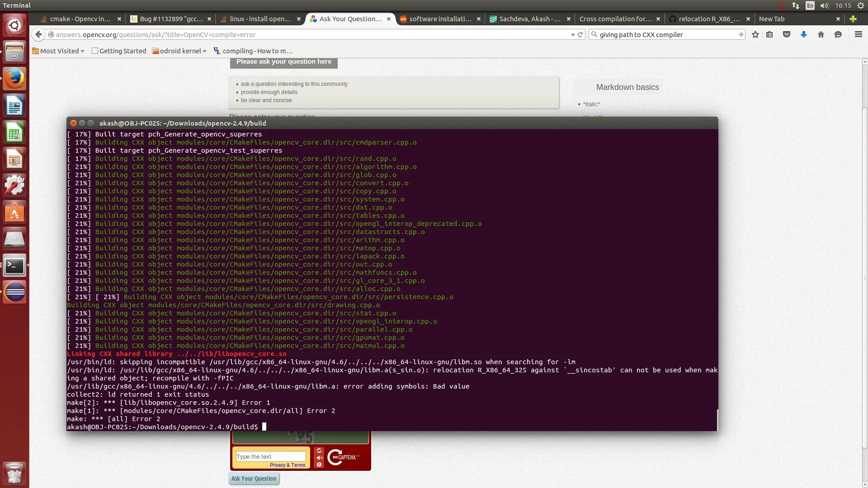The image size is (868, 488).
Task: Click the Ask Your Question submit button
Action: coord(254,479)
